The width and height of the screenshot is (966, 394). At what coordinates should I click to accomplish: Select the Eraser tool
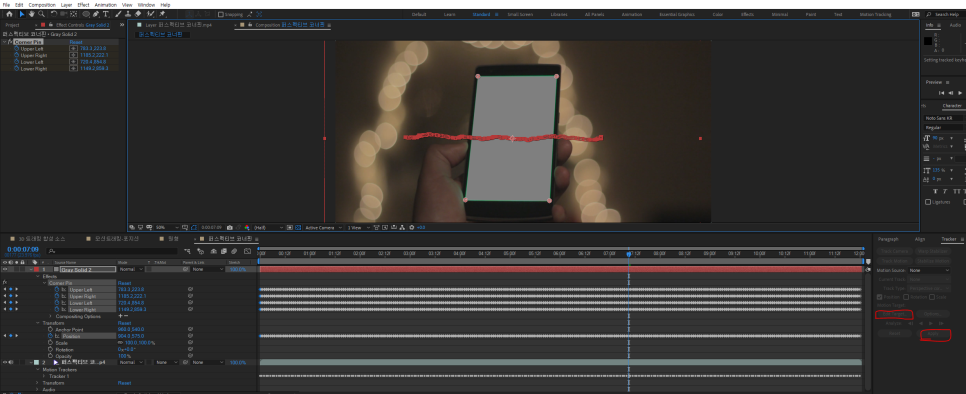click(x=137, y=14)
